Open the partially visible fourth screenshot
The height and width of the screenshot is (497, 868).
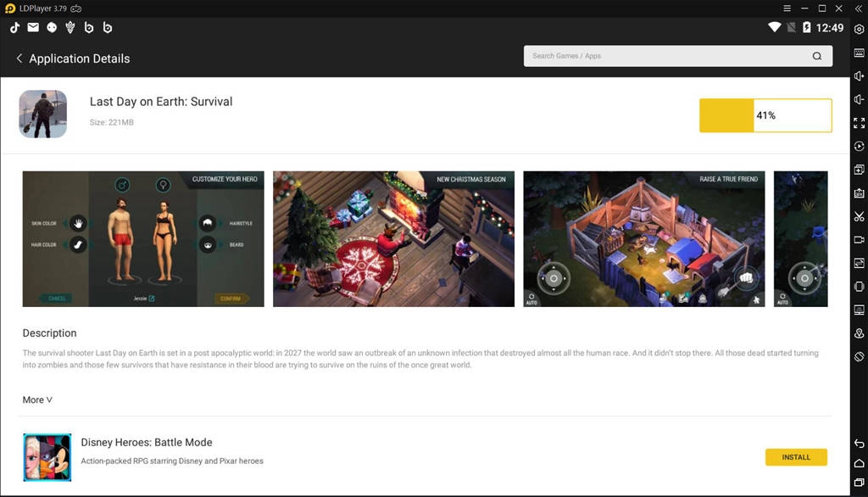[x=800, y=239]
